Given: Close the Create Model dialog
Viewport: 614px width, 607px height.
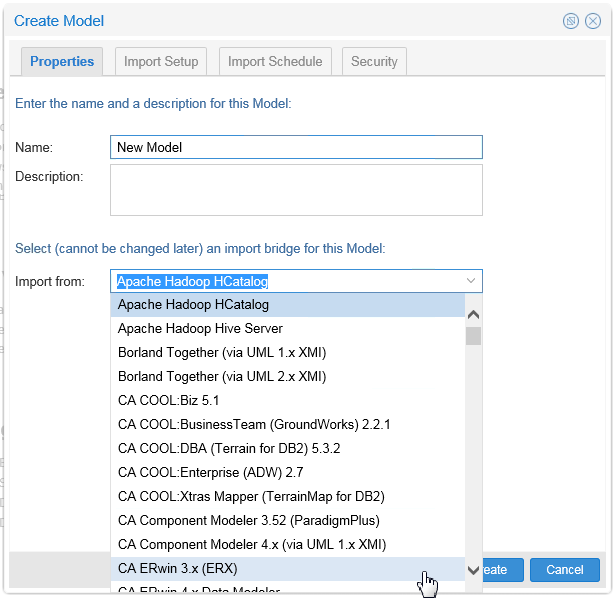Looking at the screenshot, I should point(592,21).
